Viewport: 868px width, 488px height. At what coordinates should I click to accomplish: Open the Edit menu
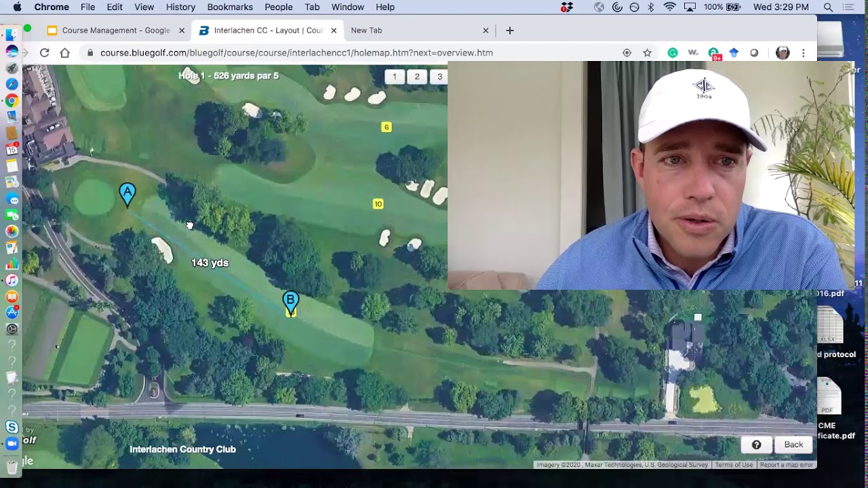(x=115, y=7)
